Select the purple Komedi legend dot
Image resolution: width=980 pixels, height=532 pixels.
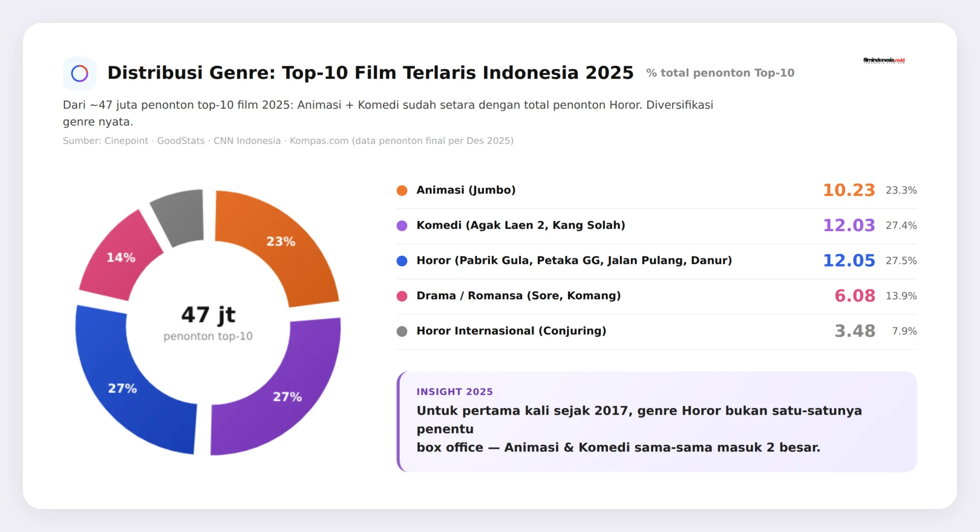click(x=402, y=225)
